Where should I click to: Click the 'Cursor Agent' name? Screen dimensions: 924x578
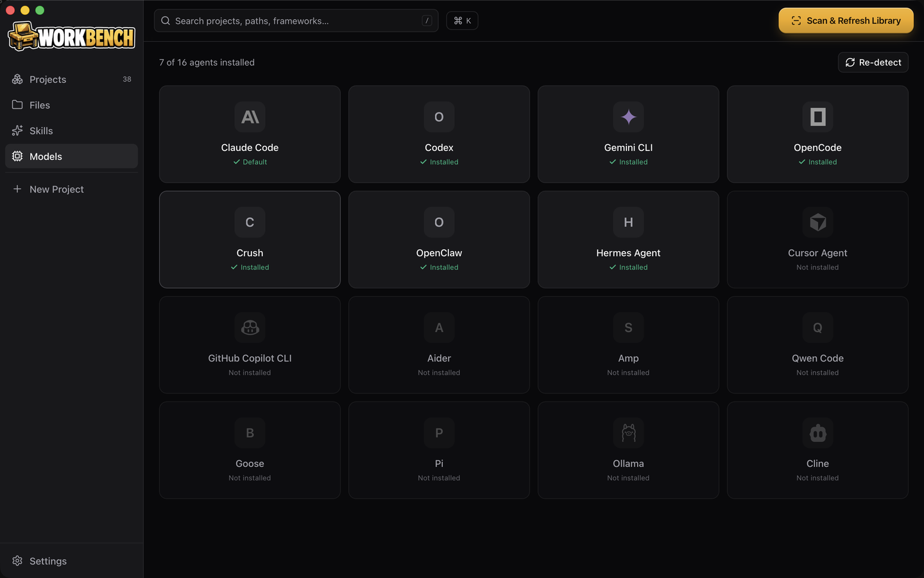[x=817, y=253]
